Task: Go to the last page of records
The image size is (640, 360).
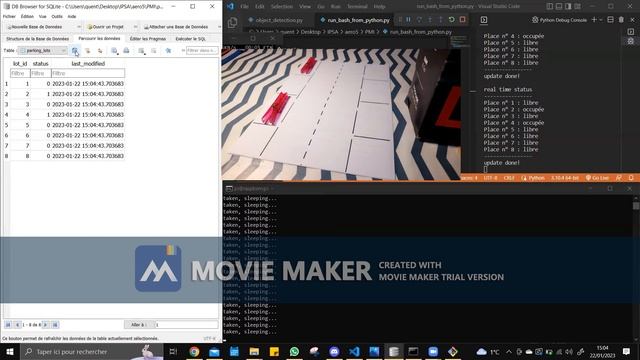Action: click(55, 325)
